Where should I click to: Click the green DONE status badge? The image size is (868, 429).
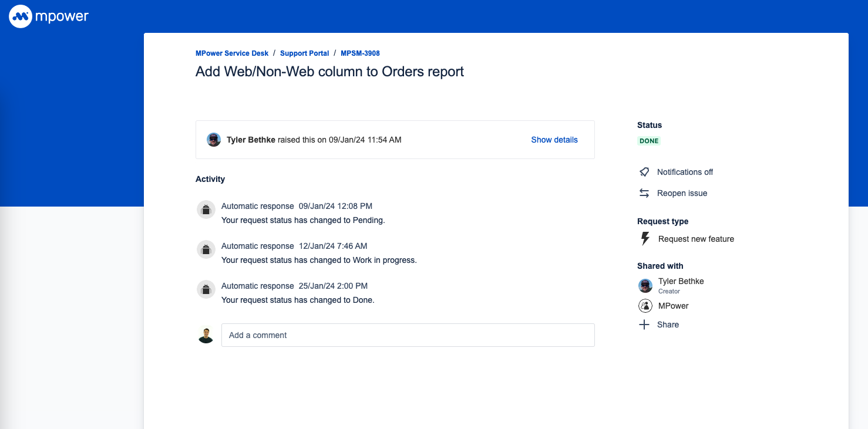coord(649,141)
